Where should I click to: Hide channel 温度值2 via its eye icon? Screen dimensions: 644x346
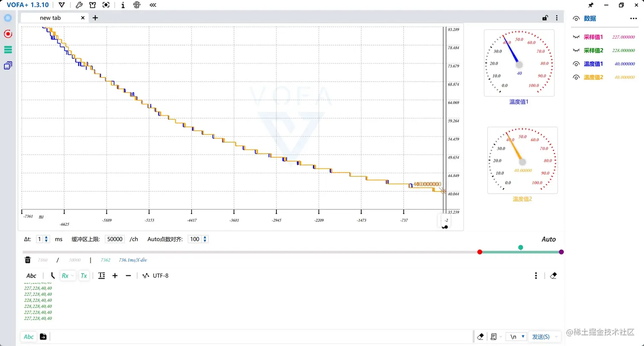(x=576, y=77)
